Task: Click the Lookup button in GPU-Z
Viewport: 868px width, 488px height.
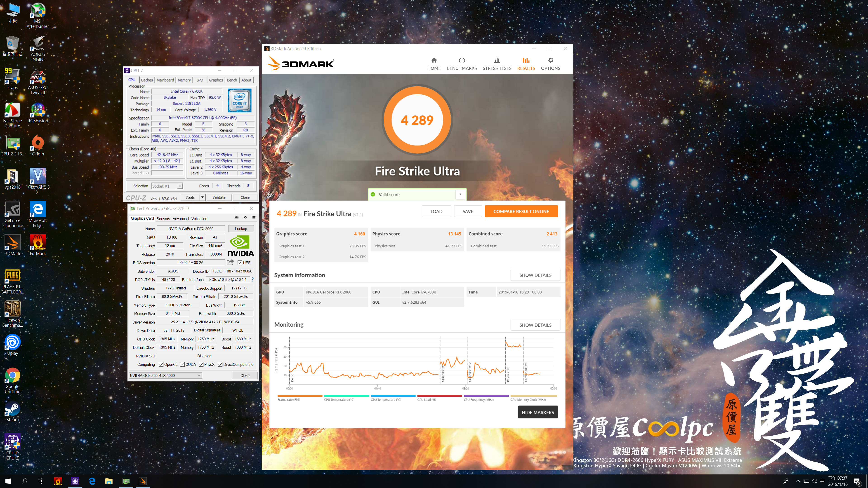Action: [x=241, y=228]
